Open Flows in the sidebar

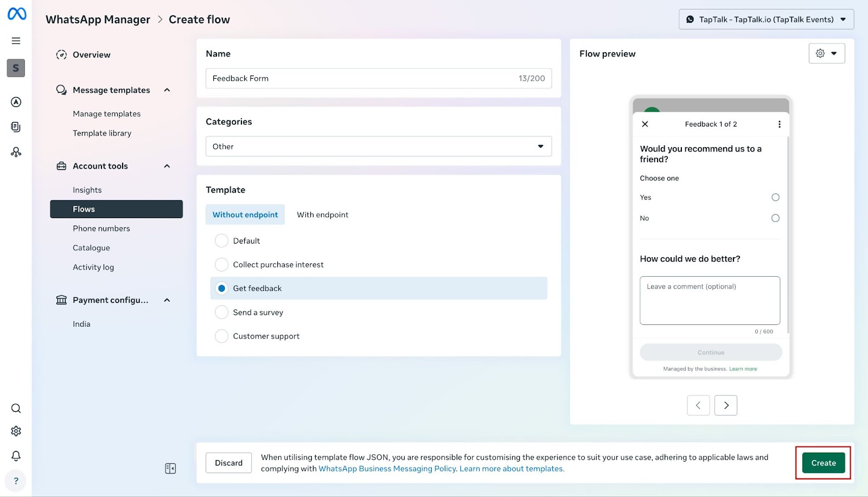pos(116,209)
